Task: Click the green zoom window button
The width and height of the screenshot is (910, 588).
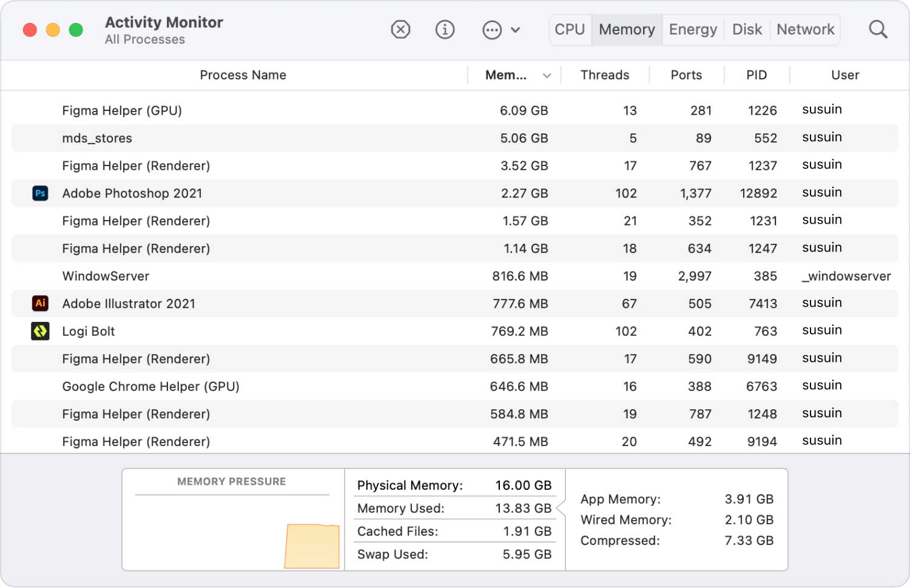Action: coord(76,30)
